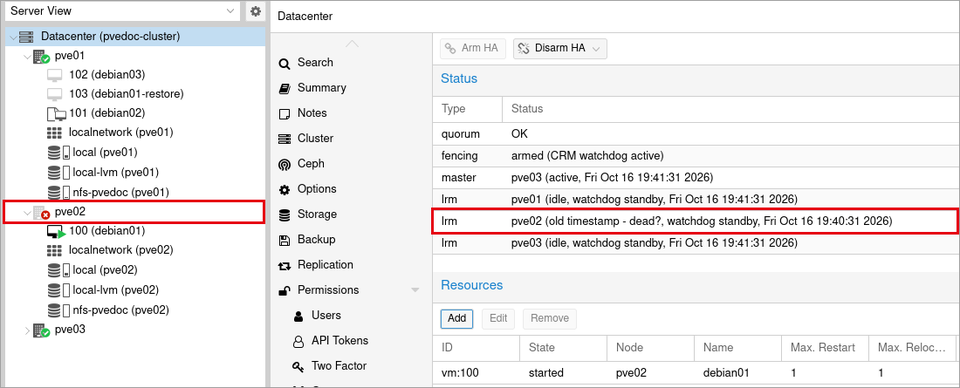Sort status table by Type header
Viewport: 960px width, 388px height.
pyautogui.click(x=468, y=109)
